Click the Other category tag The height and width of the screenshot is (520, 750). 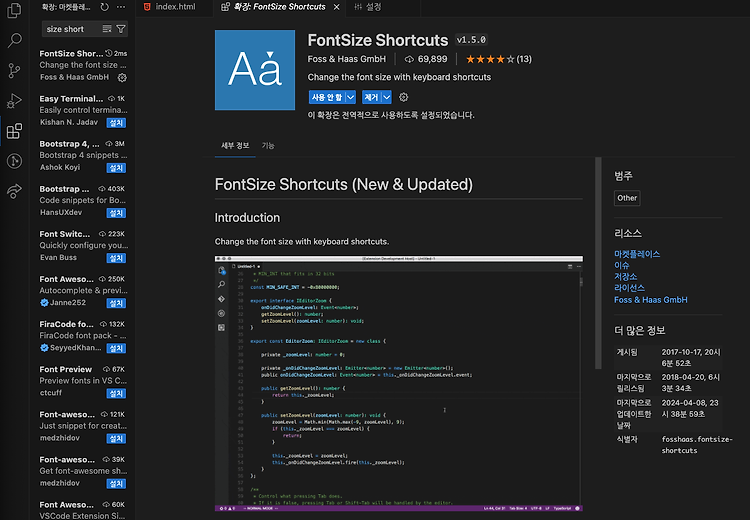click(x=627, y=198)
